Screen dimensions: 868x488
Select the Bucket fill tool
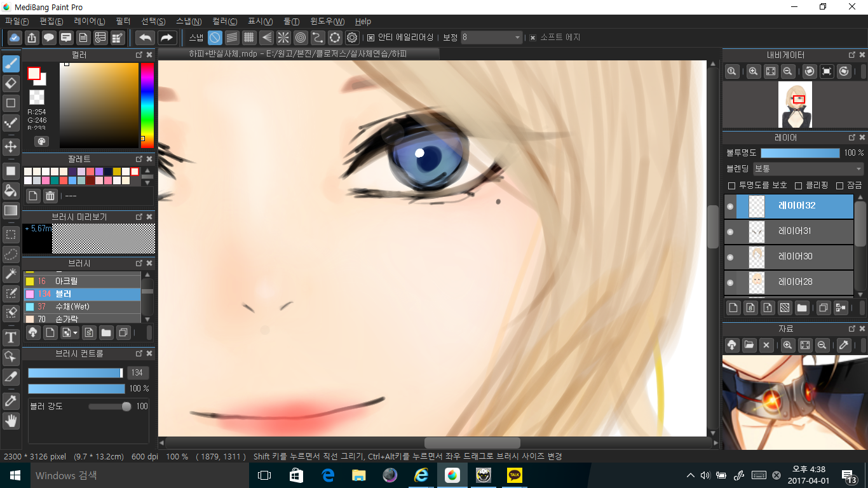pyautogui.click(x=11, y=191)
